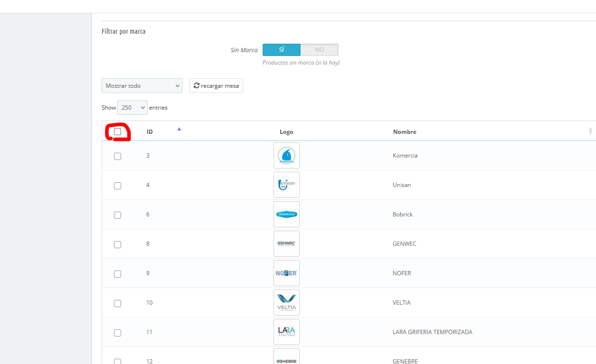The image size is (596, 364).
Task: Click the Unisan logo image
Action: (286, 185)
